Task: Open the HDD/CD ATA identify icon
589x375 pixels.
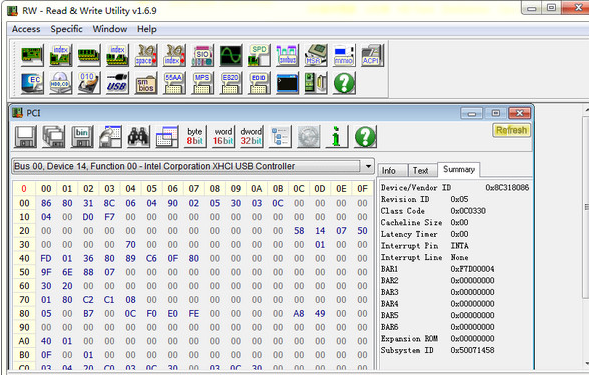Action: (x=60, y=83)
